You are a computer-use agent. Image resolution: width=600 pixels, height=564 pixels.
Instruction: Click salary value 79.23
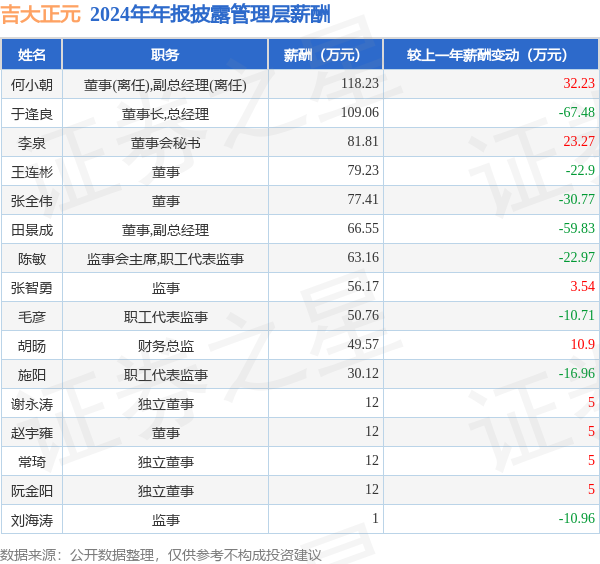click(363, 170)
